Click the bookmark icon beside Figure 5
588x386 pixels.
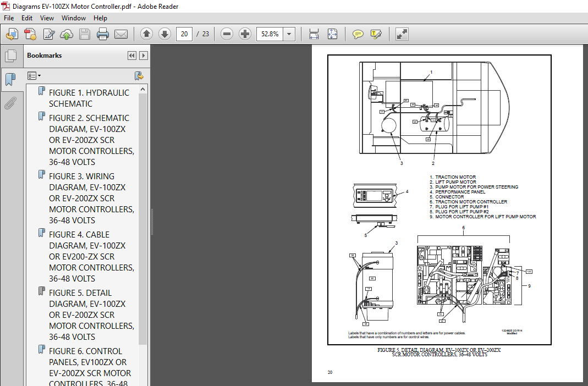point(42,291)
